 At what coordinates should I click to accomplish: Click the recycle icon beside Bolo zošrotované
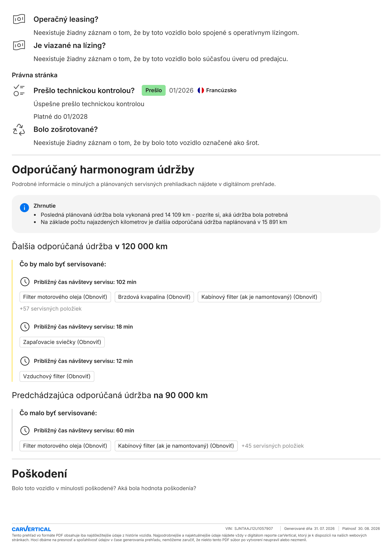(x=19, y=130)
